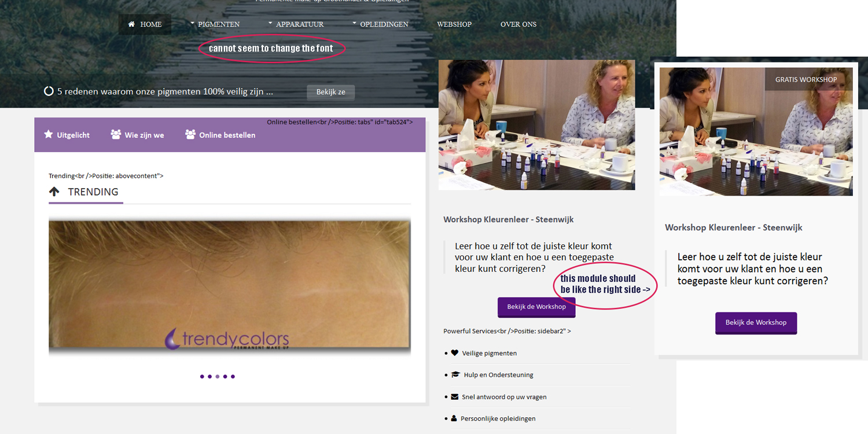Click the home icon in the navigation bar

tap(132, 24)
